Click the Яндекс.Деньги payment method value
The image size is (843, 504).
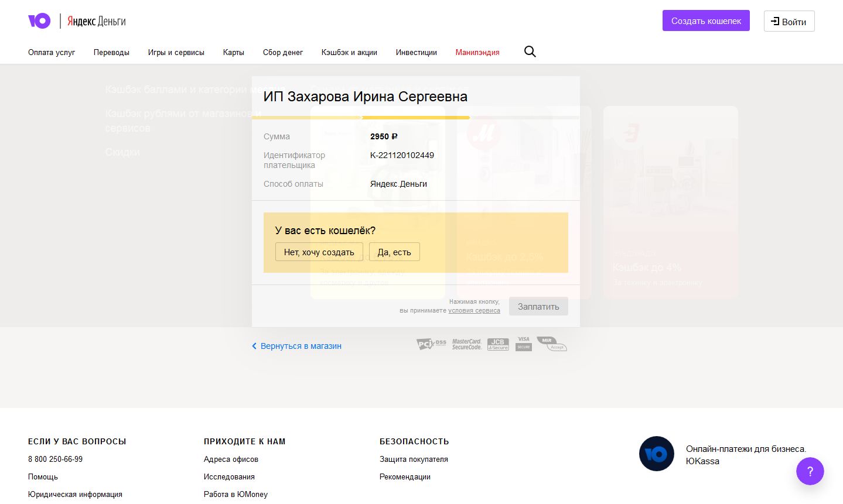click(398, 184)
